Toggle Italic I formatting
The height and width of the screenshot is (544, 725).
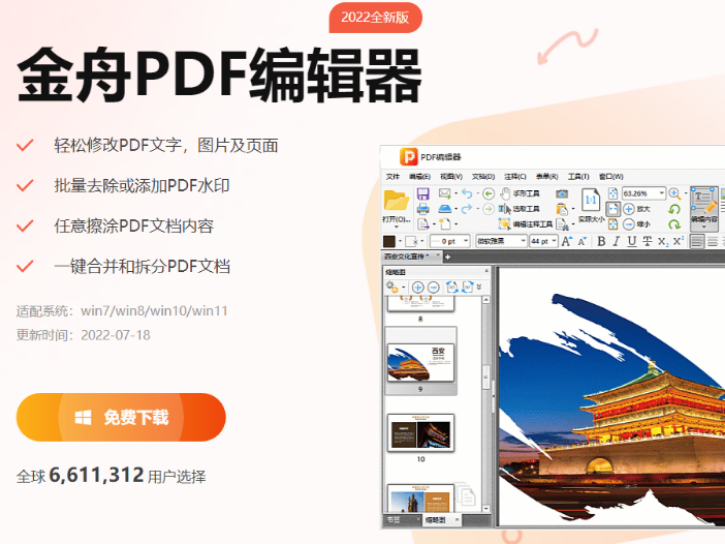pos(616,241)
